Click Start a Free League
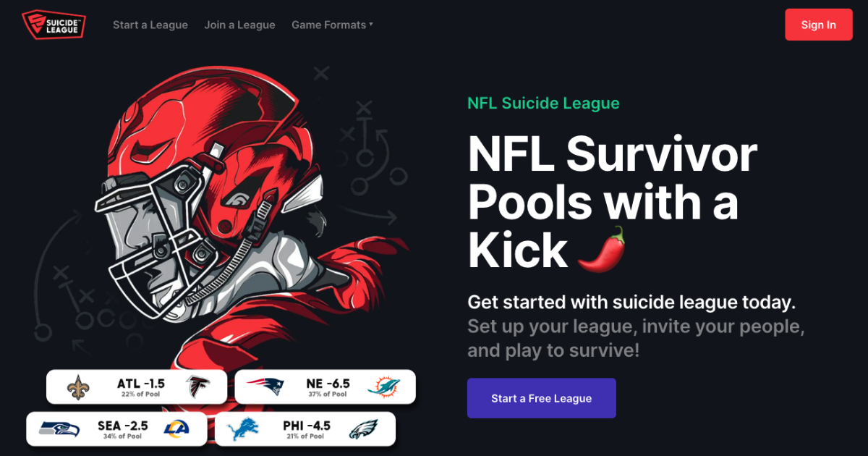The height and width of the screenshot is (456, 868). click(x=541, y=398)
